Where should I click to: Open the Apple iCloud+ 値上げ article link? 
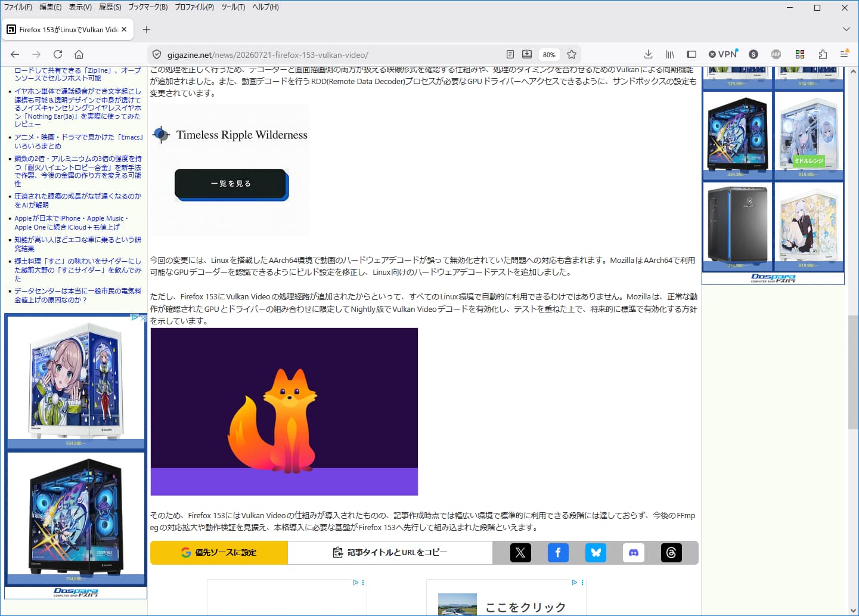[72, 223]
